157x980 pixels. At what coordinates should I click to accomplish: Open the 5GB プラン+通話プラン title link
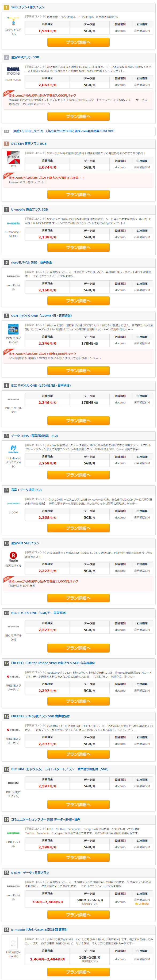(27, 7)
